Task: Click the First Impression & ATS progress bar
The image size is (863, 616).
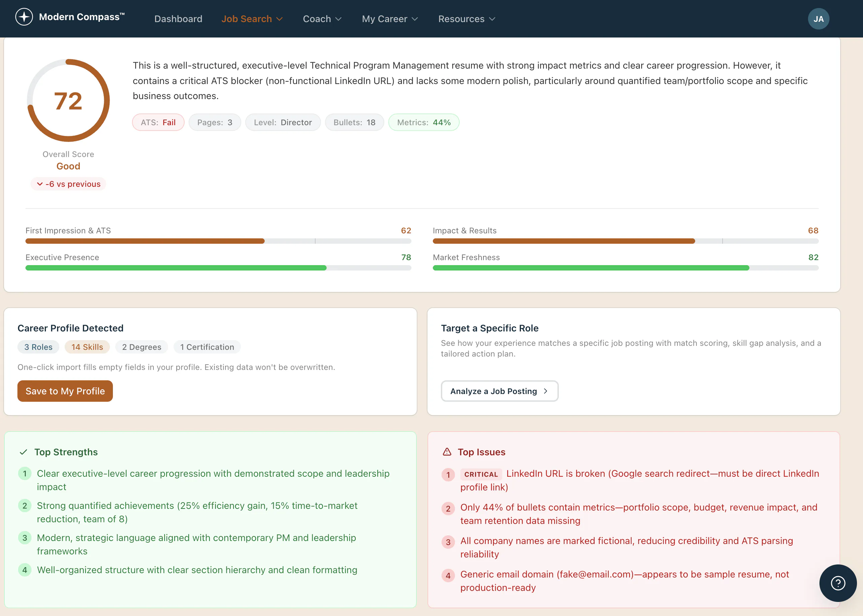Action: tap(218, 241)
